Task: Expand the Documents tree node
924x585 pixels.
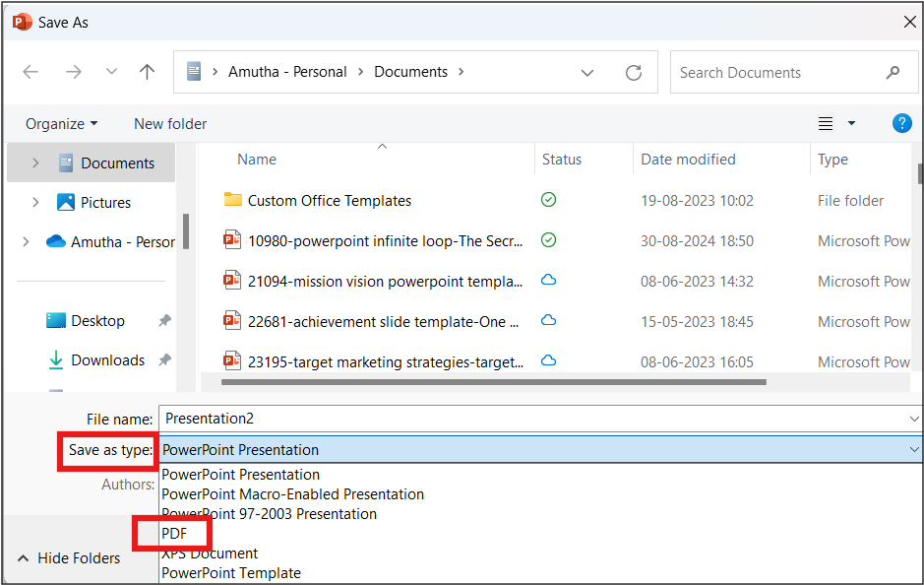Action: 35,162
